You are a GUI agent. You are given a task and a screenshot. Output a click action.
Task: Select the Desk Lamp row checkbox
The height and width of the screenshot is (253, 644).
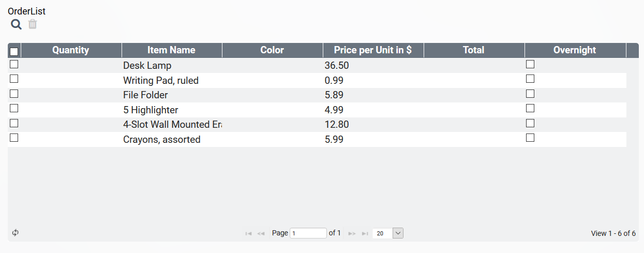[14, 65]
